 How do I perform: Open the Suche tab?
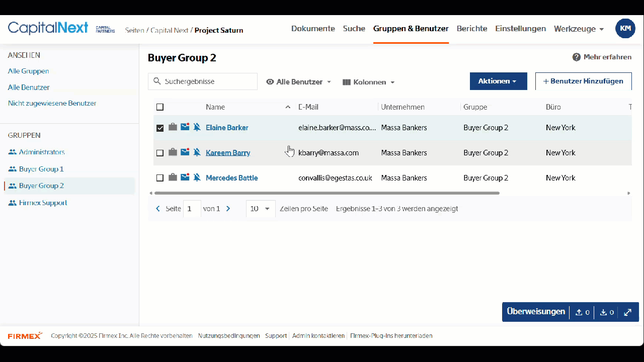[x=354, y=29]
